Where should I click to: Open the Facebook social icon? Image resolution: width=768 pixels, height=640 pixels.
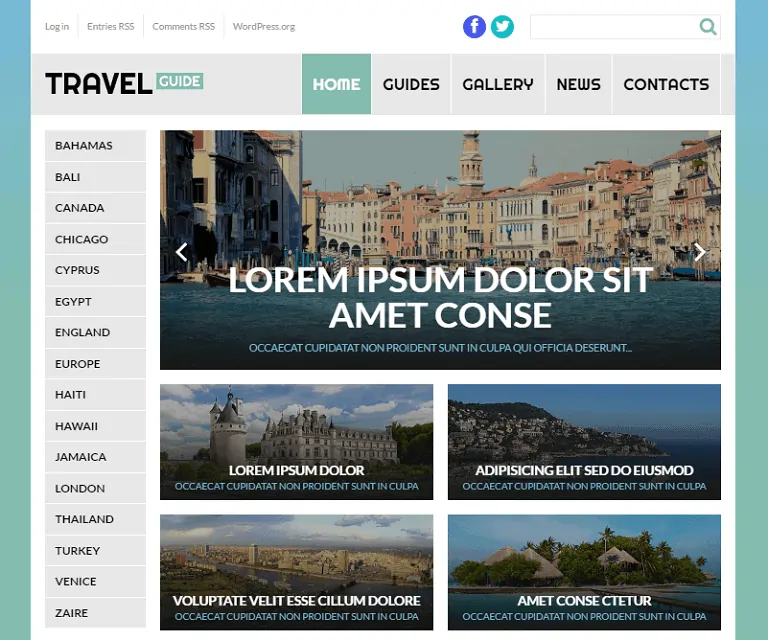tap(474, 26)
